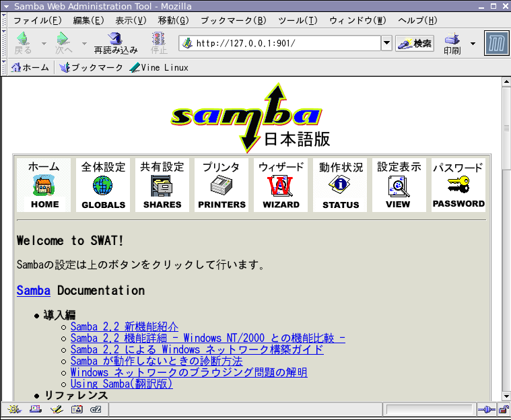The image size is (511, 420).
Task: Open the HOME section icon
Action: tap(44, 184)
